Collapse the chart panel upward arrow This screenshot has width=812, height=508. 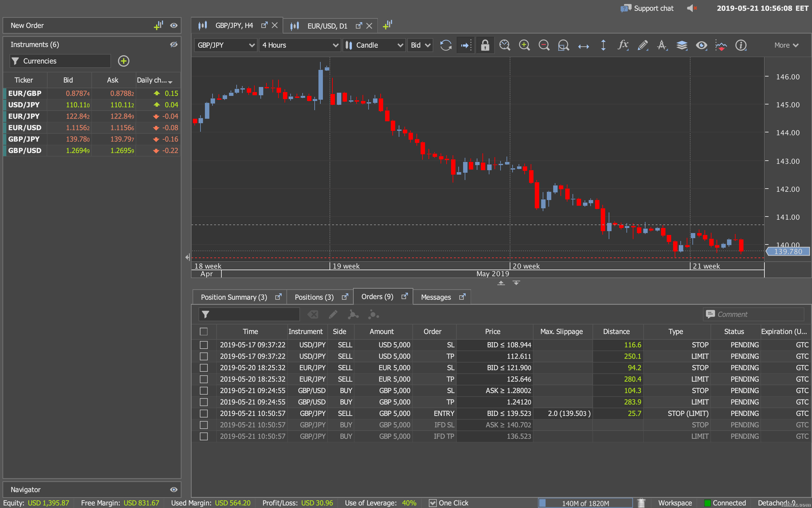tap(501, 283)
